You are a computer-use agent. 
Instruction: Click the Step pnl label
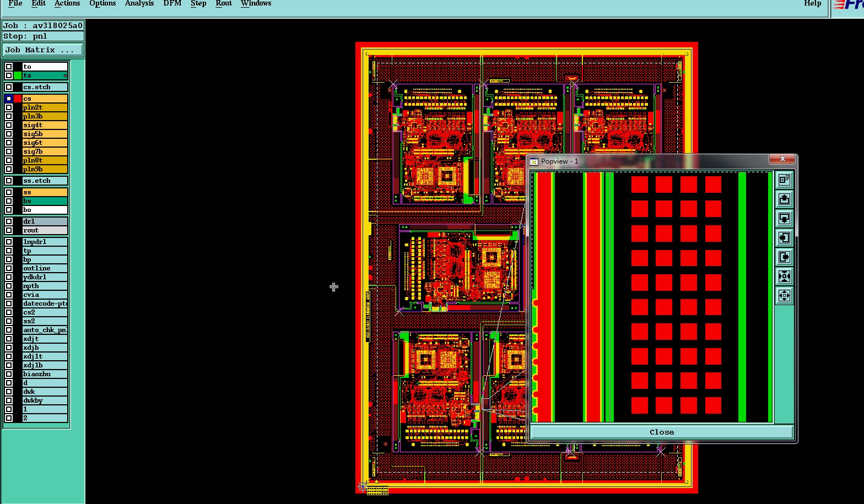43,36
